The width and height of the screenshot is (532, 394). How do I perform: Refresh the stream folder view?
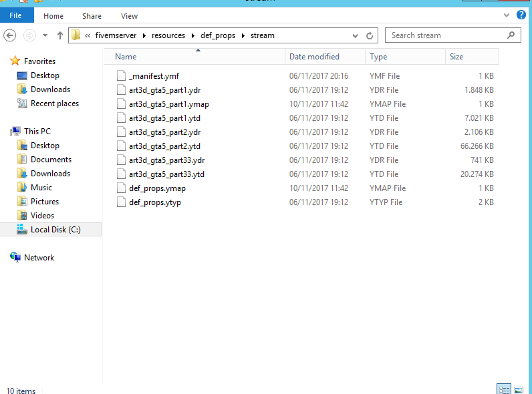pyautogui.click(x=370, y=35)
